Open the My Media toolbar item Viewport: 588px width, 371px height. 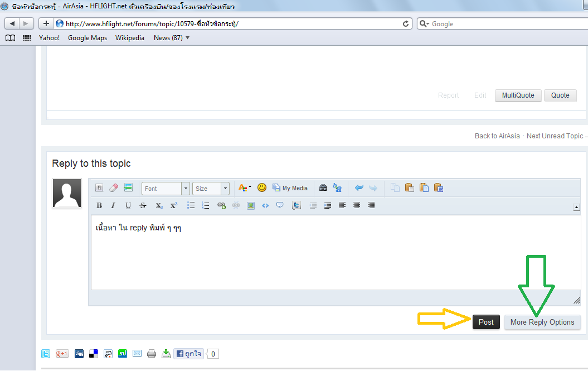(290, 188)
